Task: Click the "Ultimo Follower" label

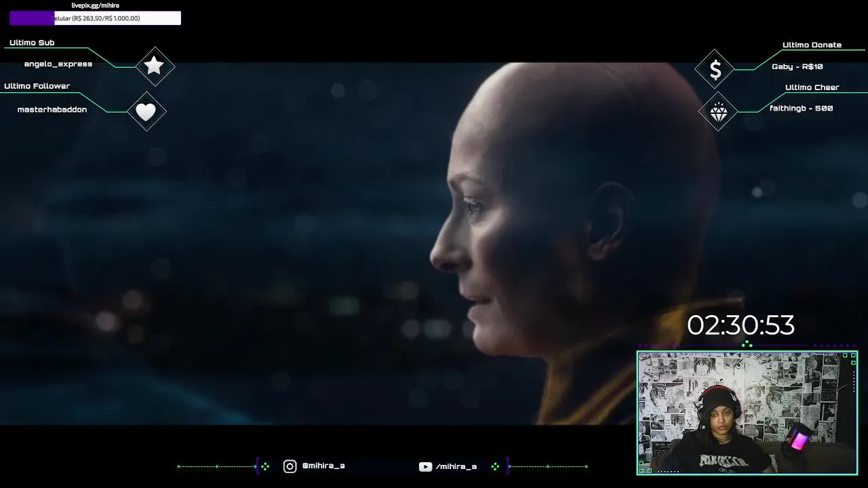Action: (x=37, y=86)
